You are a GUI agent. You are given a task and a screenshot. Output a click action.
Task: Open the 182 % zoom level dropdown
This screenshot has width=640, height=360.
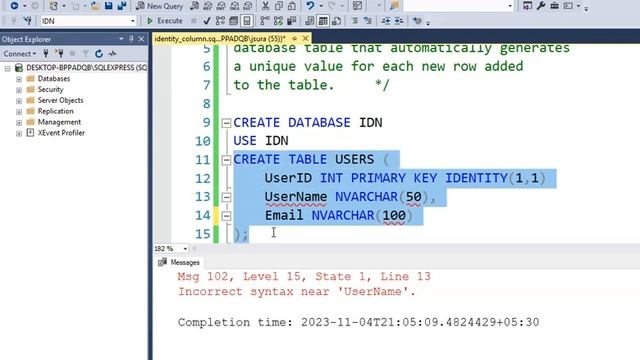(x=185, y=248)
